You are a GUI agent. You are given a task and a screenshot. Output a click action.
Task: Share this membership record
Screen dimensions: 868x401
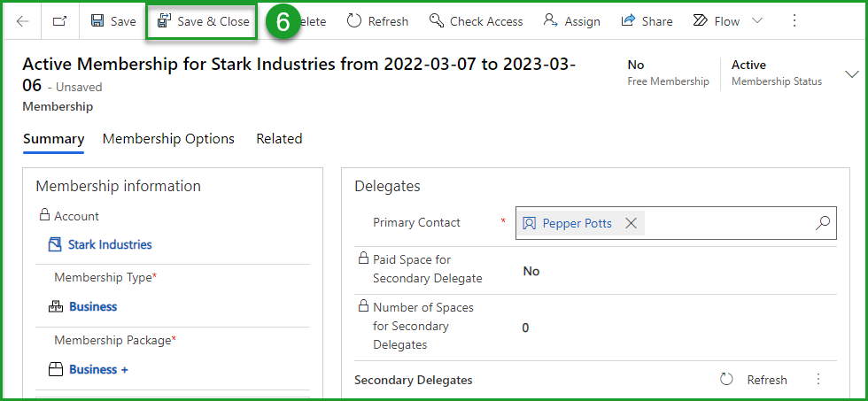(647, 21)
